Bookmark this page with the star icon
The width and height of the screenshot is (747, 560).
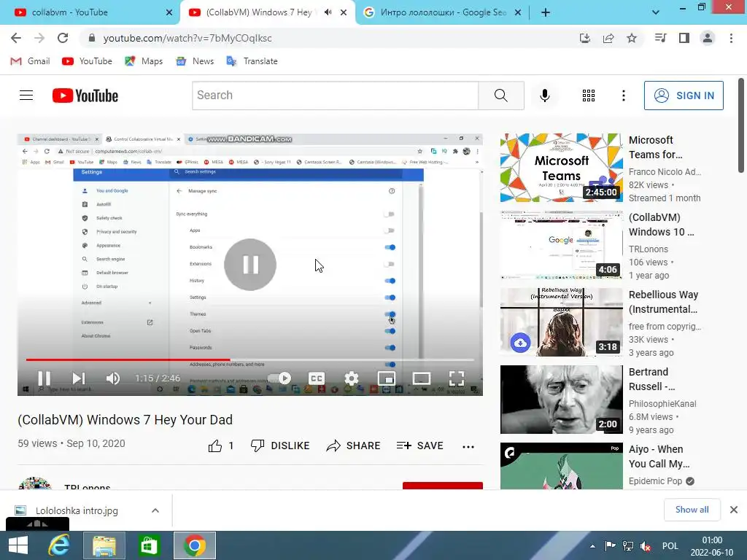tap(632, 38)
